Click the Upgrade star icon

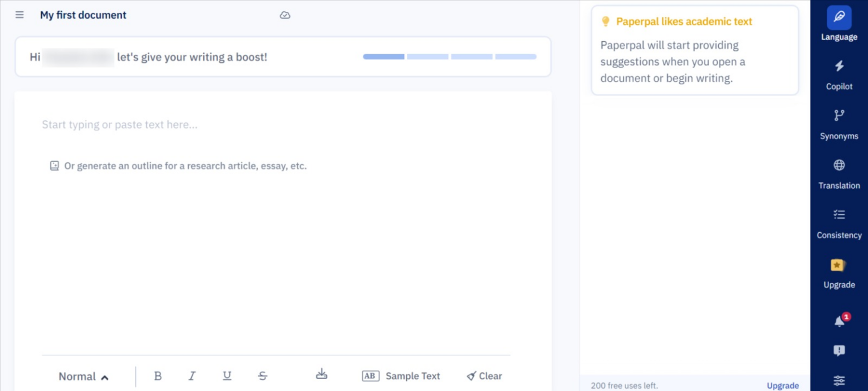pyautogui.click(x=837, y=264)
